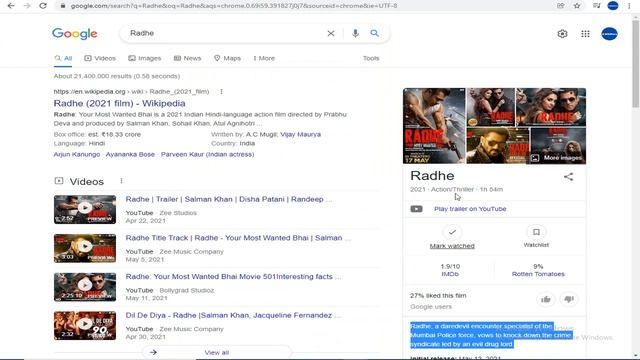The width and height of the screenshot is (640, 360).
Task: Play trailer on YouTube link
Action: (470, 209)
